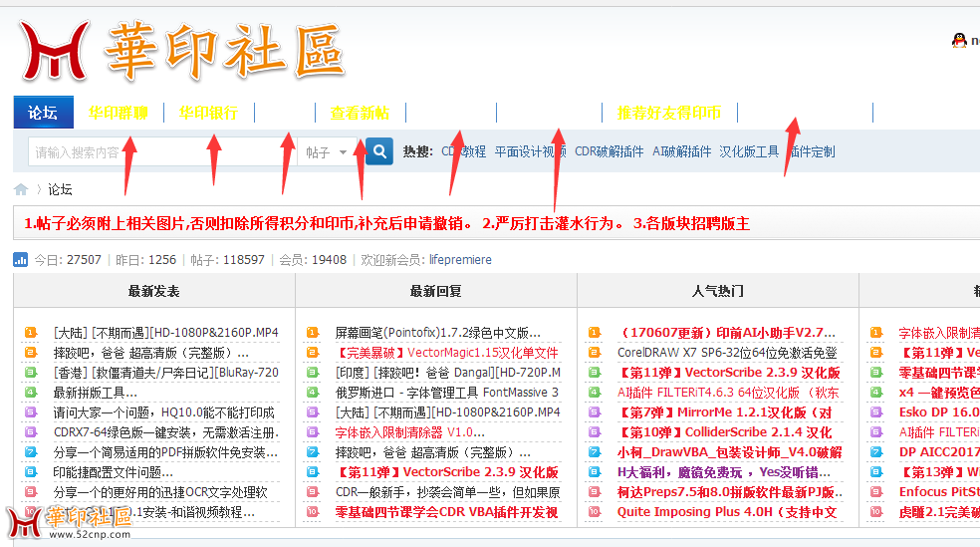Click the QQ penguin login icon
This screenshot has width=980, height=547.
959,41
